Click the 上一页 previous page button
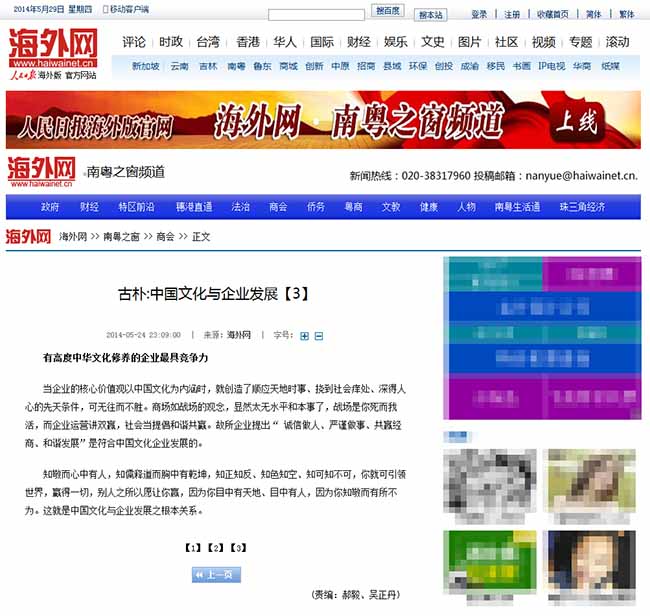650x616 pixels. coord(216,574)
